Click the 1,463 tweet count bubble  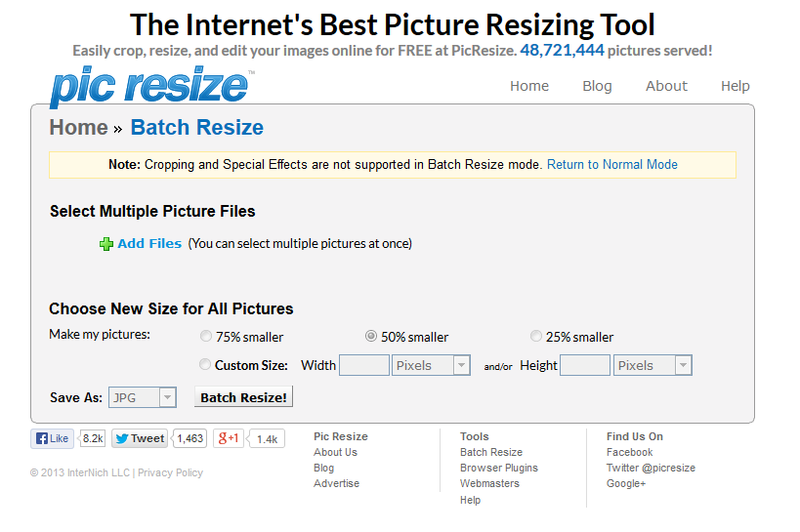tap(189, 438)
